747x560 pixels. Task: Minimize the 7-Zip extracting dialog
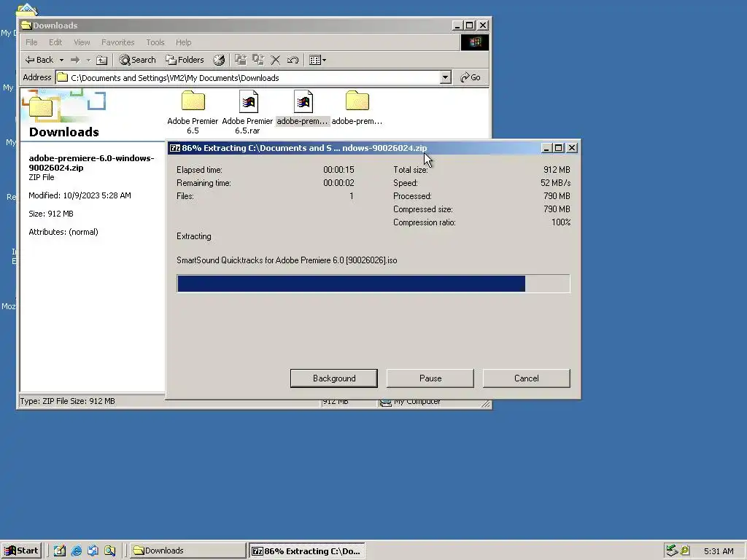546,148
